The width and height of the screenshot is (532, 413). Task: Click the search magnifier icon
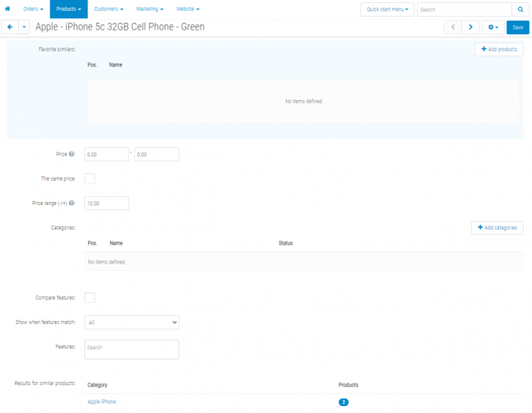click(521, 9)
